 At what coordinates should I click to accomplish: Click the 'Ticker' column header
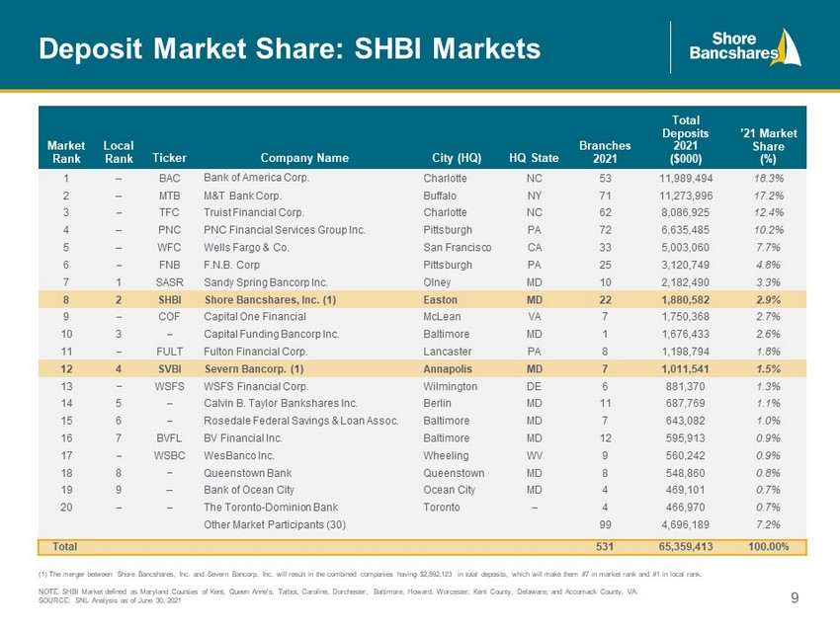click(169, 158)
